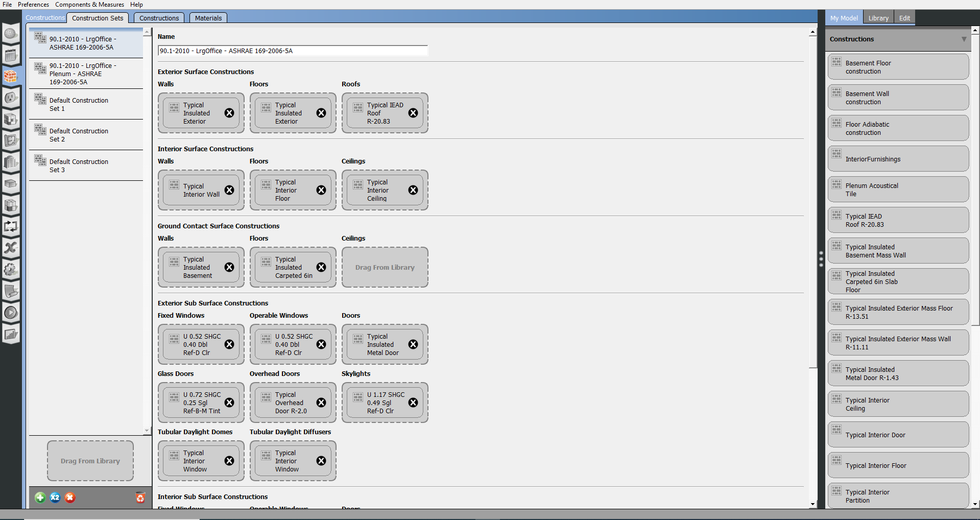The image size is (980, 520).
Task: Select the Schedules calendar icon
Action: point(11,56)
